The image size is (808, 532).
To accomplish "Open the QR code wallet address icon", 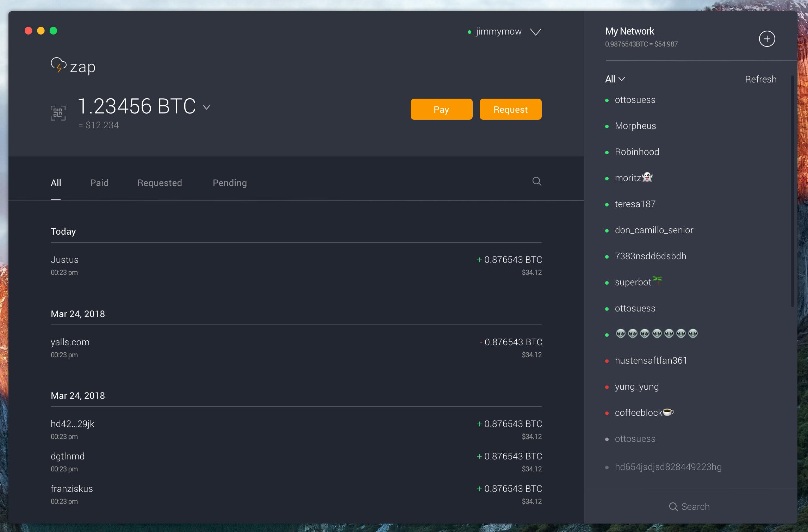I will [58, 113].
